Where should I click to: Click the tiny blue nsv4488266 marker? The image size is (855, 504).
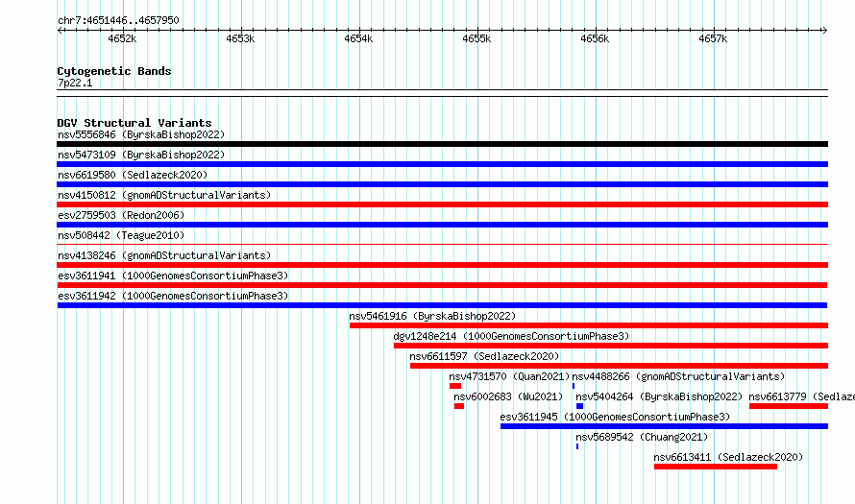574,386
